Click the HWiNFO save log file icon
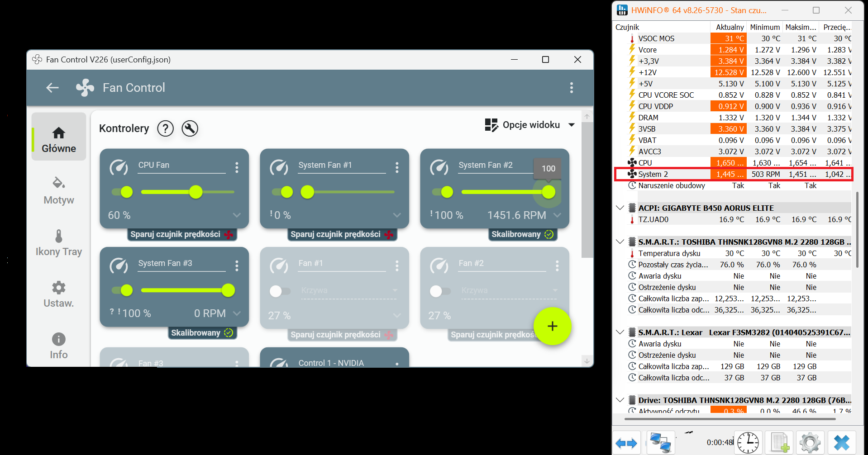The width and height of the screenshot is (868, 455). pos(779,442)
